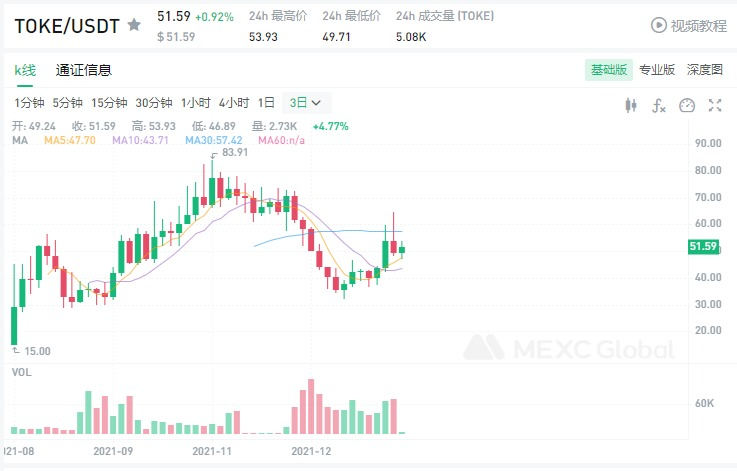737x471 pixels.
Task: Open the 通证信息 token info tab
Action: point(84,70)
